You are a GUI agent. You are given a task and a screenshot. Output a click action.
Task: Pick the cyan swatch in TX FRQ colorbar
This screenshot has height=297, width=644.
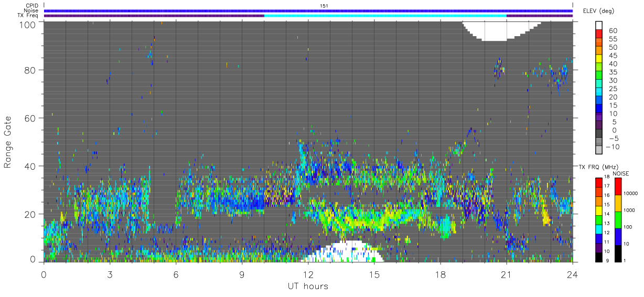click(x=598, y=228)
